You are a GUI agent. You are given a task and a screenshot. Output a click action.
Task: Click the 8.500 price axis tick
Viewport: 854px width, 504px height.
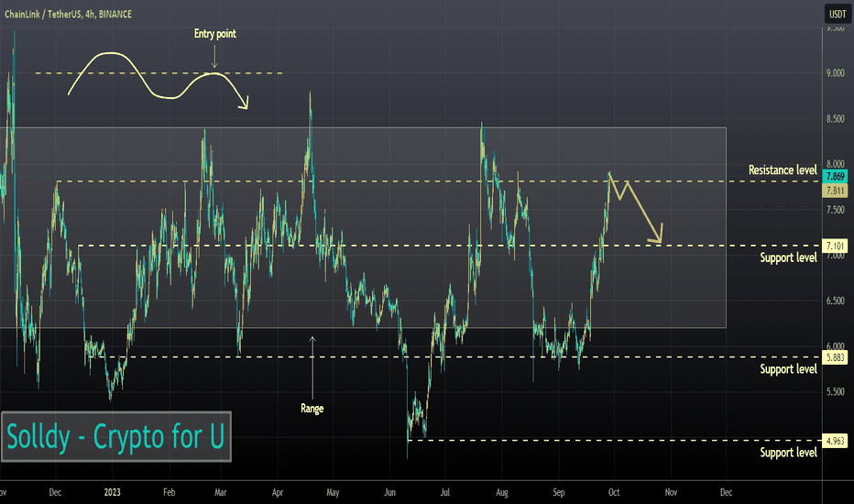click(836, 119)
